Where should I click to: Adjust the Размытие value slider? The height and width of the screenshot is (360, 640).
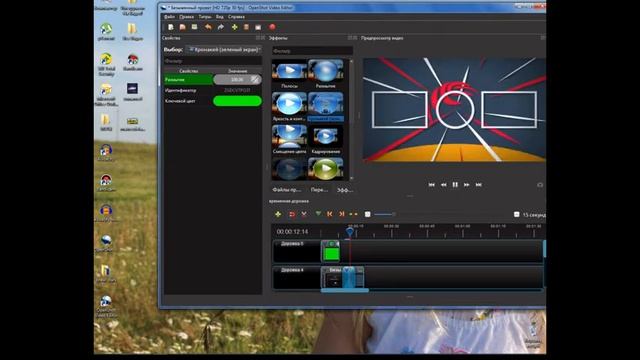click(237, 80)
